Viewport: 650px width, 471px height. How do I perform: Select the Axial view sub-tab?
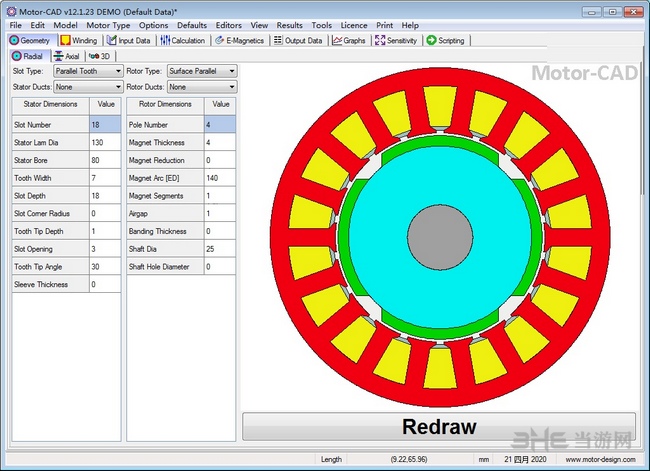[67, 56]
